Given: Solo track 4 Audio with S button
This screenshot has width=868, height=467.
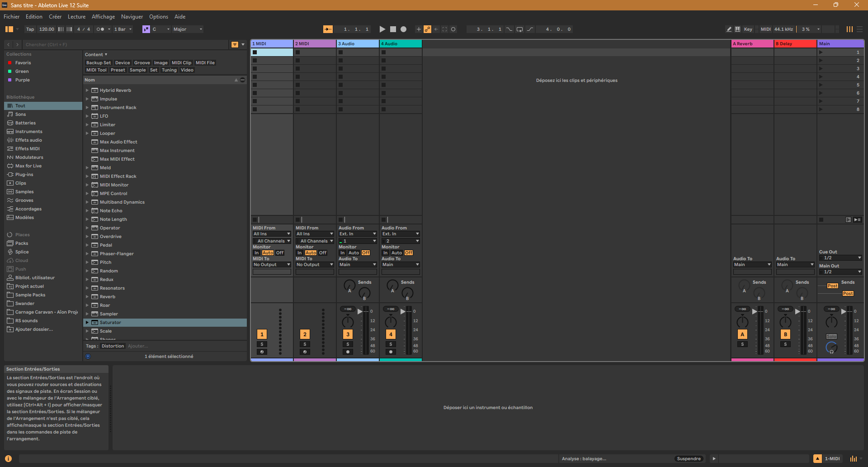Looking at the screenshot, I should [x=391, y=344].
